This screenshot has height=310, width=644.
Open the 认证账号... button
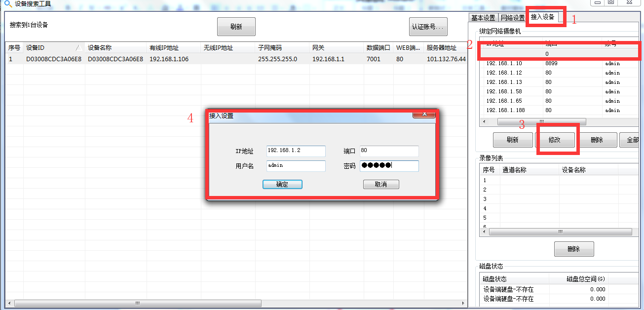(428, 27)
